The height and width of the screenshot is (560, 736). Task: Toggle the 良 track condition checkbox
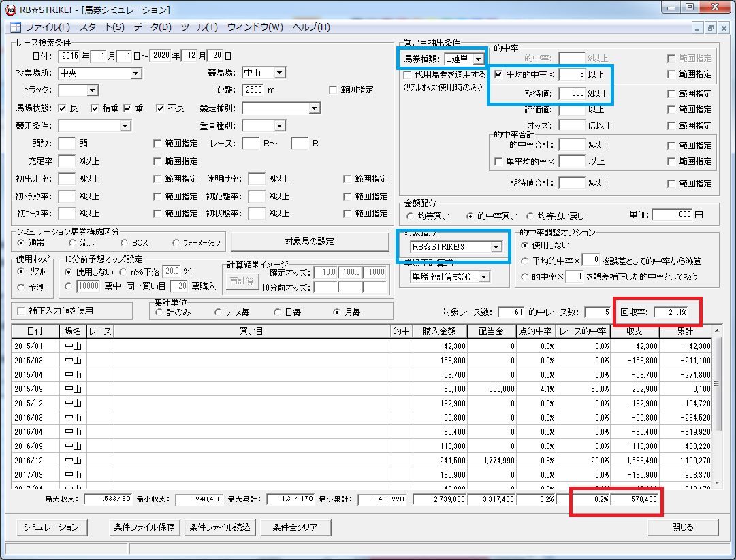pos(62,108)
